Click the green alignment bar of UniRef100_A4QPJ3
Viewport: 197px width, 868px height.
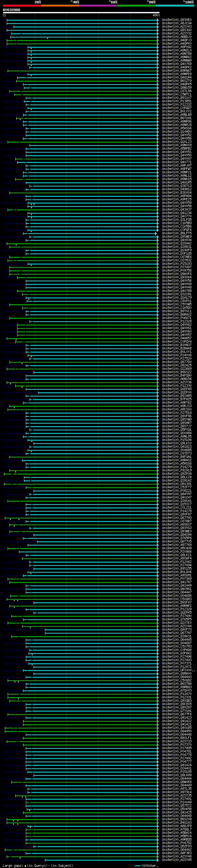82,40
